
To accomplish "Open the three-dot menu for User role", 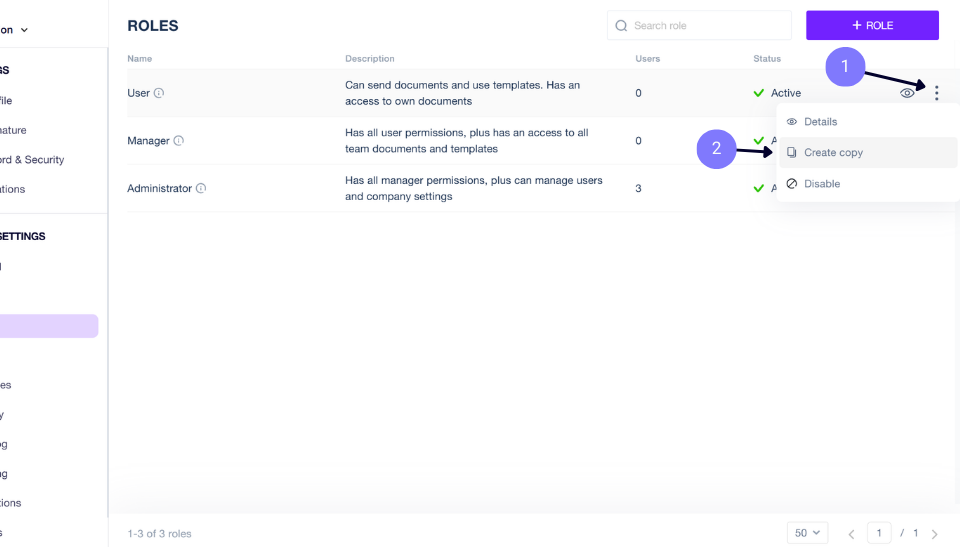I will [x=936, y=93].
